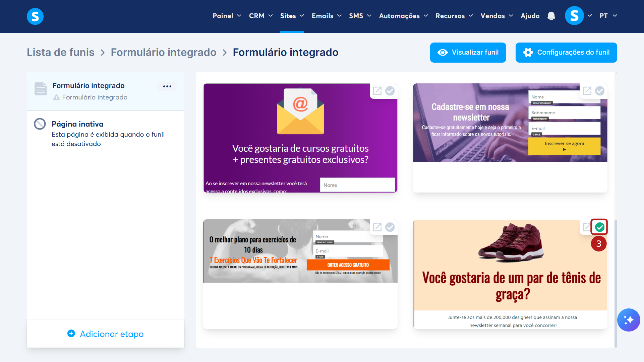644x362 pixels.
Task: Click the notification bell icon
Action: pos(551,16)
